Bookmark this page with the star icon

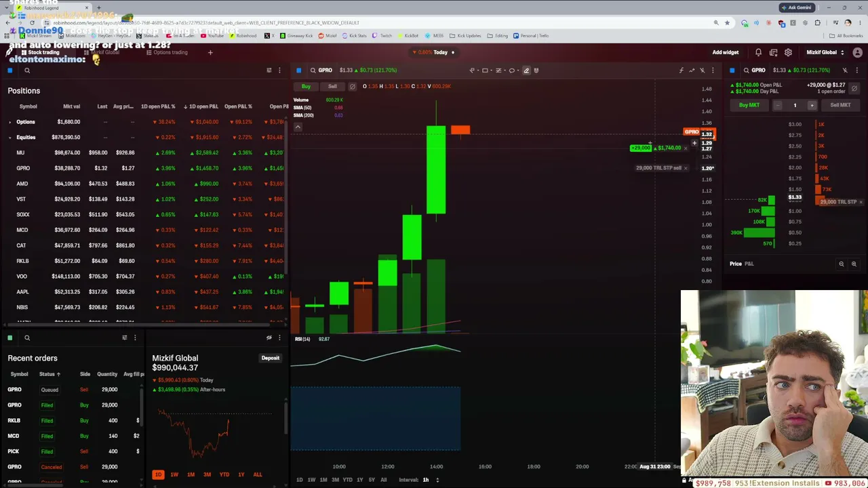[x=727, y=23]
